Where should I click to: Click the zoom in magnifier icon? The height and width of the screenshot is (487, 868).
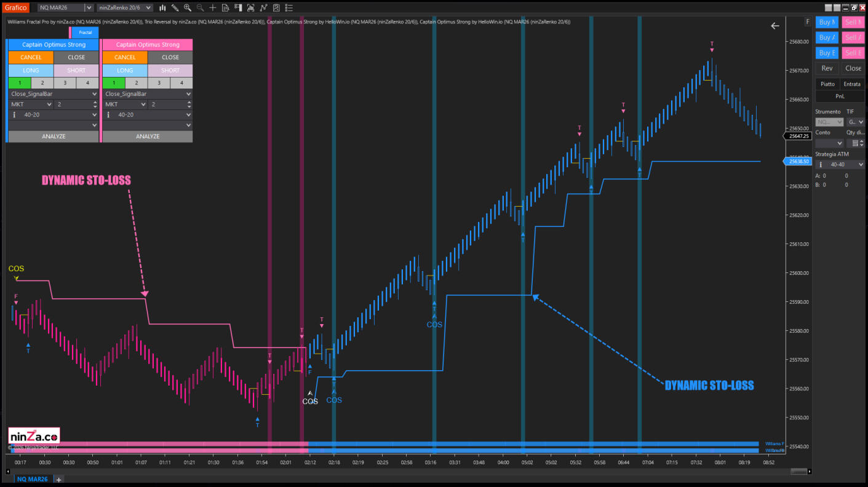click(x=188, y=8)
